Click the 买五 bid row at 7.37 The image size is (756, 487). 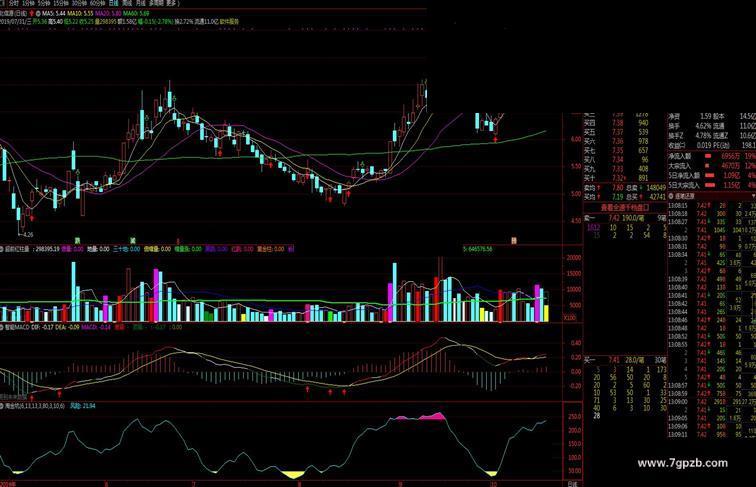616,132
